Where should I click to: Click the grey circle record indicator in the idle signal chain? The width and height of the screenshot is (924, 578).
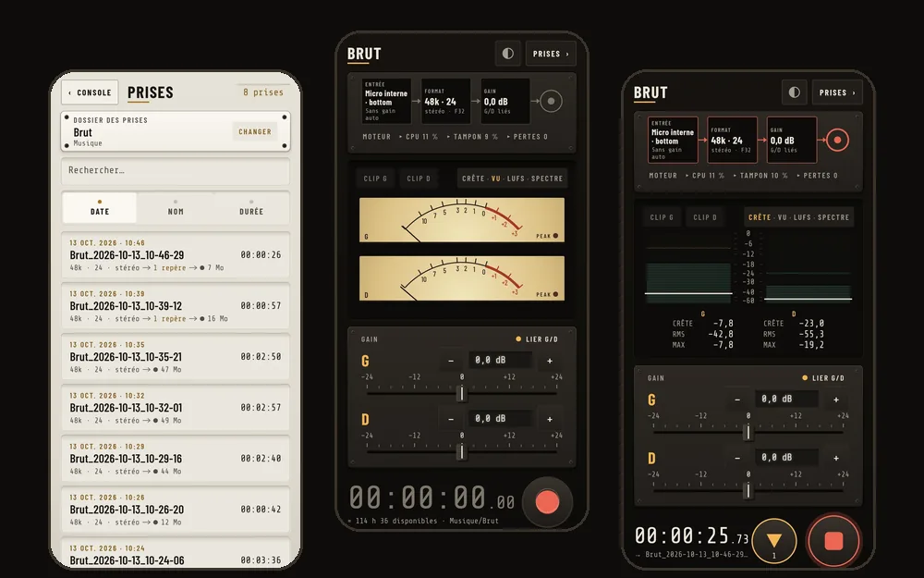[x=551, y=101]
